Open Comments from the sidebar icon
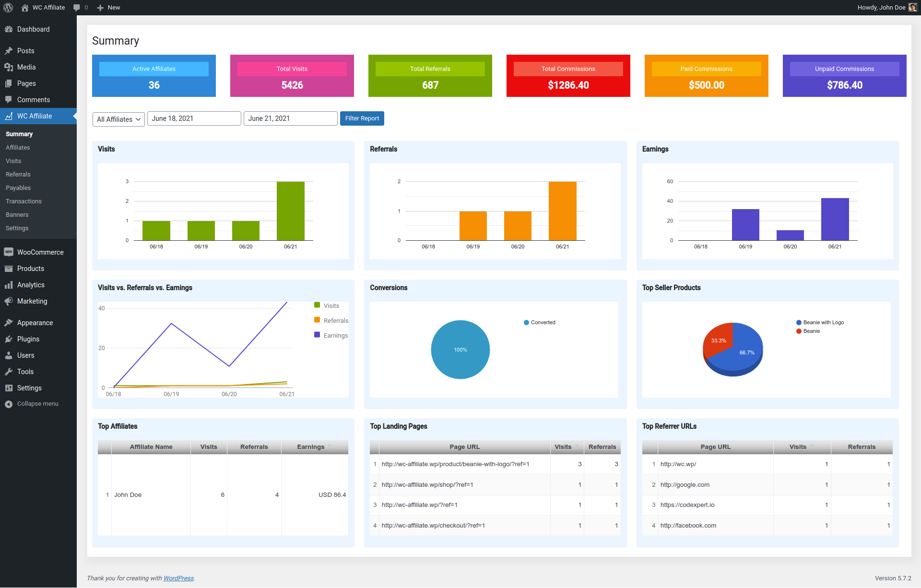Screen dimensions: 921x588 click(x=10, y=100)
